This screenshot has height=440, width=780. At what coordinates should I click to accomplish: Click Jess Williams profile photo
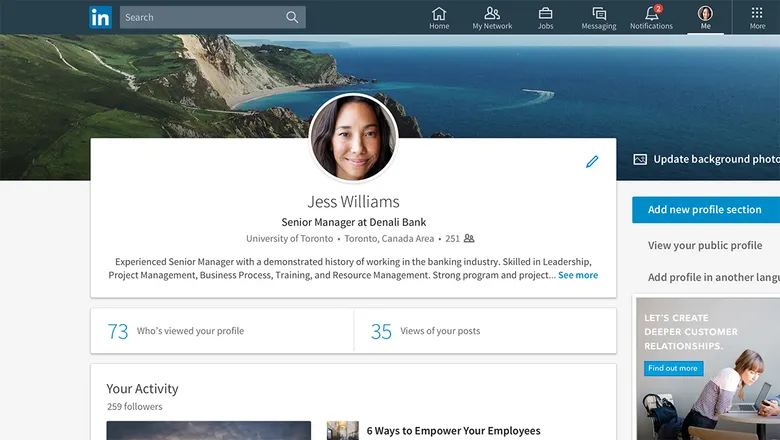coord(354,138)
